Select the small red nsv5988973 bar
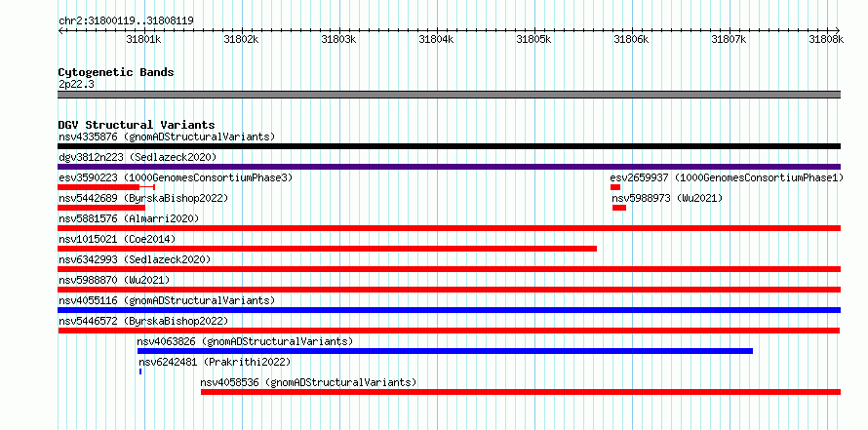Image resolution: width=868 pixels, height=430 pixels. tap(619, 208)
